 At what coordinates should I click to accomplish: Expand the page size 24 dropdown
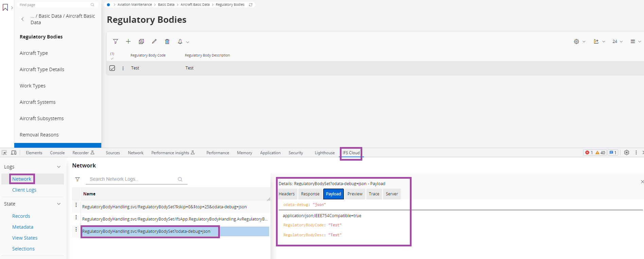click(x=617, y=42)
